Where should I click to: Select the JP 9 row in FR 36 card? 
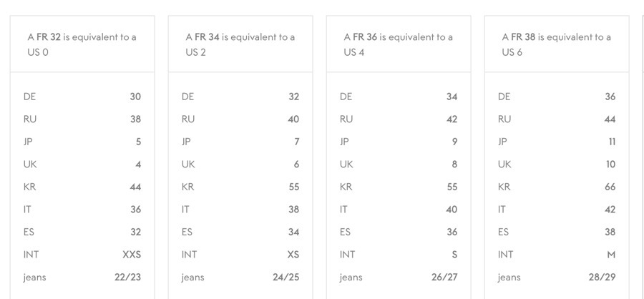pyautogui.click(x=398, y=142)
